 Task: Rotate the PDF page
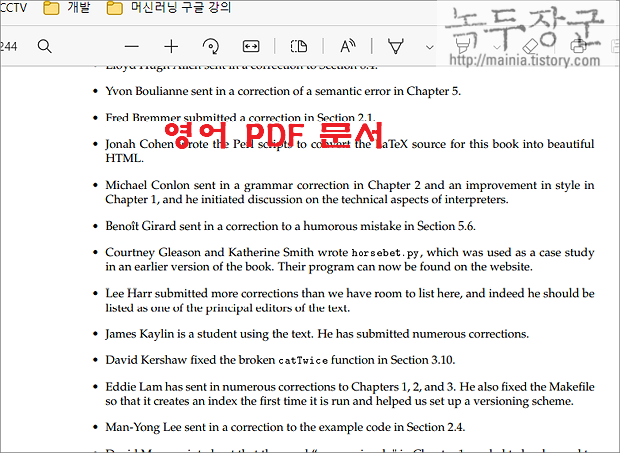tap(211, 47)
